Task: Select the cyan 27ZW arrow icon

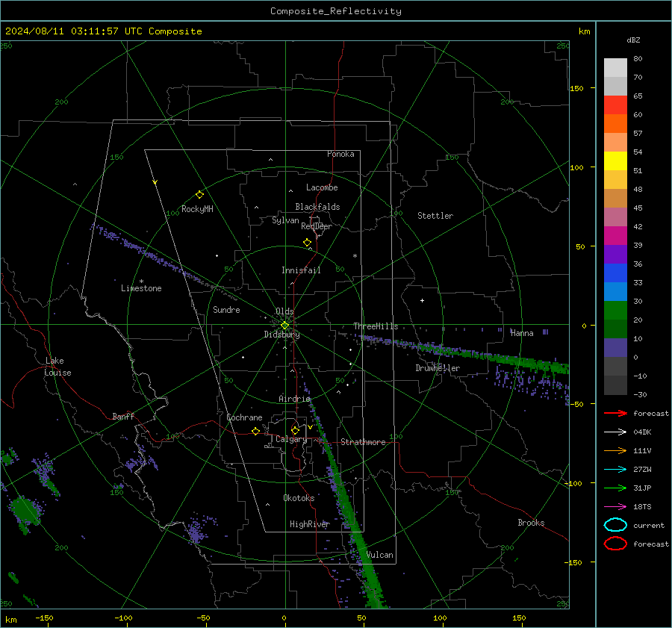Action: coord(615,470)
